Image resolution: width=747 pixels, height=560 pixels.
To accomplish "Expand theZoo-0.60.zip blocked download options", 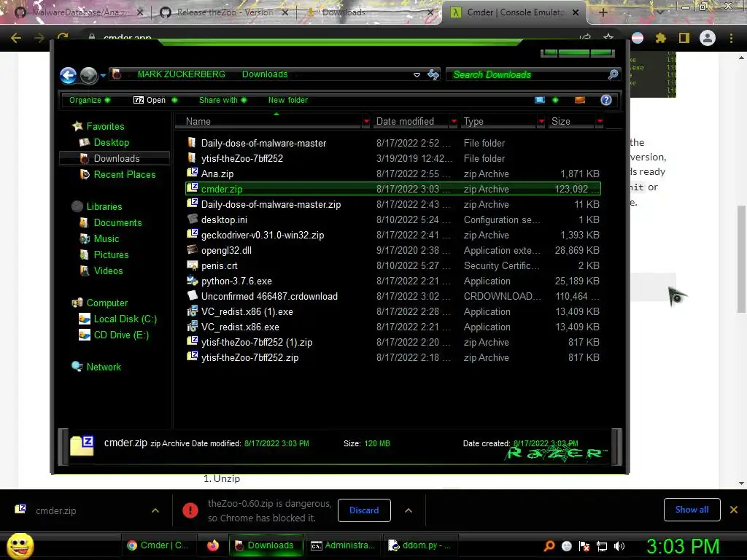I will 409,510.
